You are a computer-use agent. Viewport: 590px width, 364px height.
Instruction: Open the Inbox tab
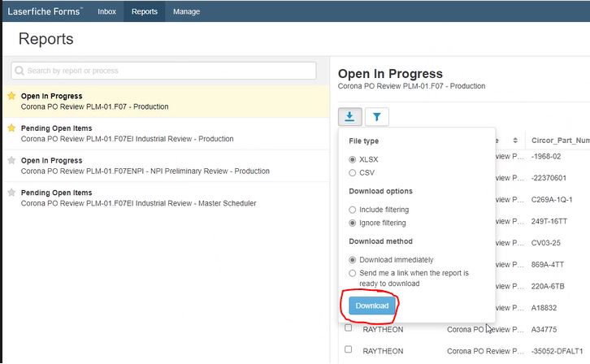pyautogui.click(x=106, y=11)
